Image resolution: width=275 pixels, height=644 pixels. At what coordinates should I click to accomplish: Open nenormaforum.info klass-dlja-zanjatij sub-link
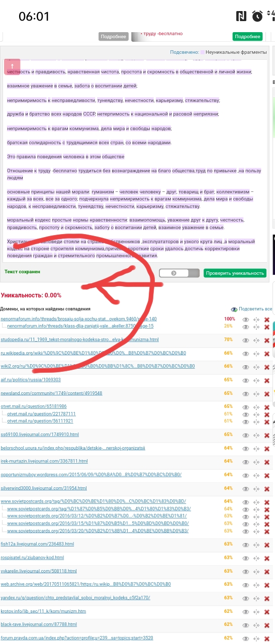pos(80,326)
